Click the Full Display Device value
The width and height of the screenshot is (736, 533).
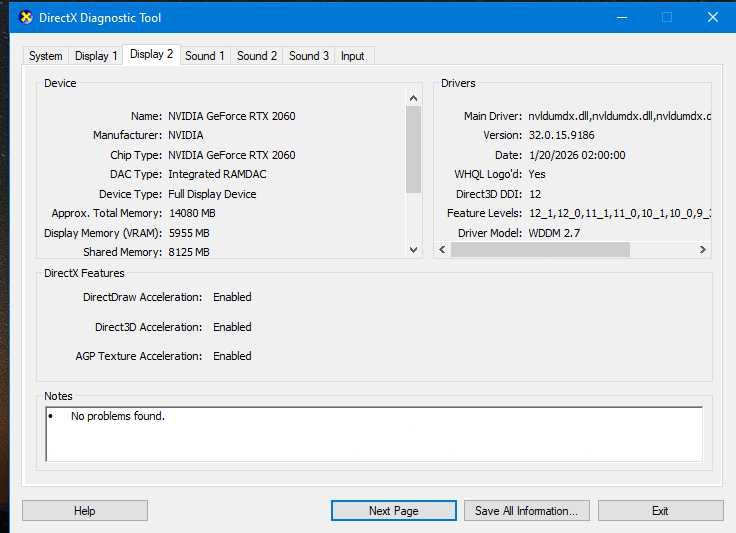[212, 194]
